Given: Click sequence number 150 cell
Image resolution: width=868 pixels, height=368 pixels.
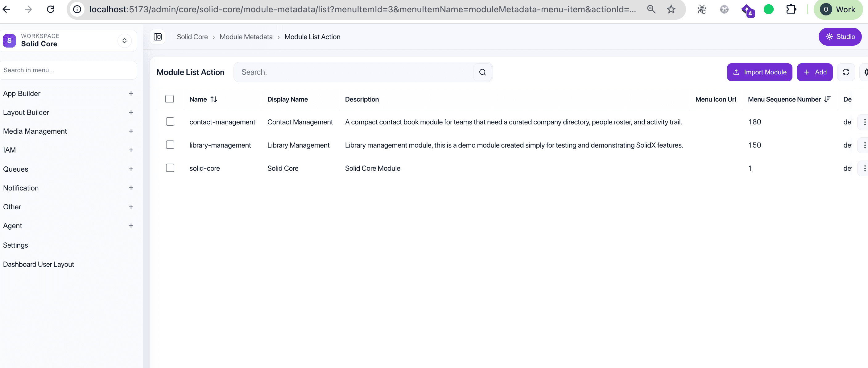Looking at the screenshot, I should click(754, 145).
